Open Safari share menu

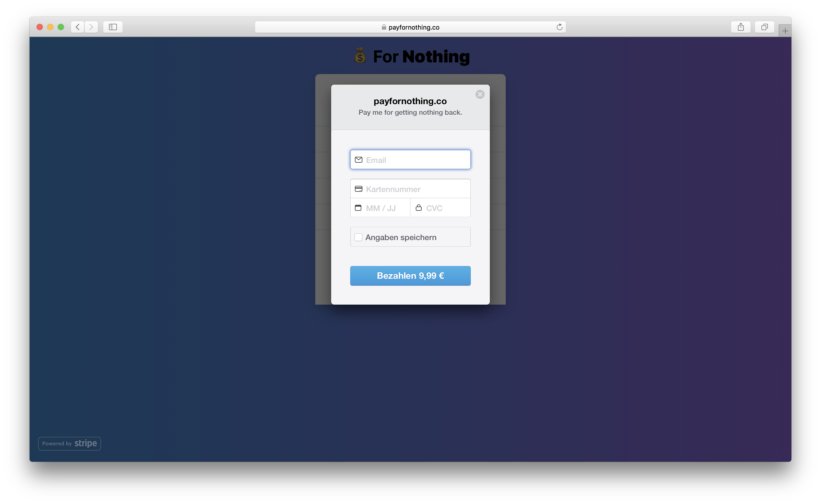[740, 27]
